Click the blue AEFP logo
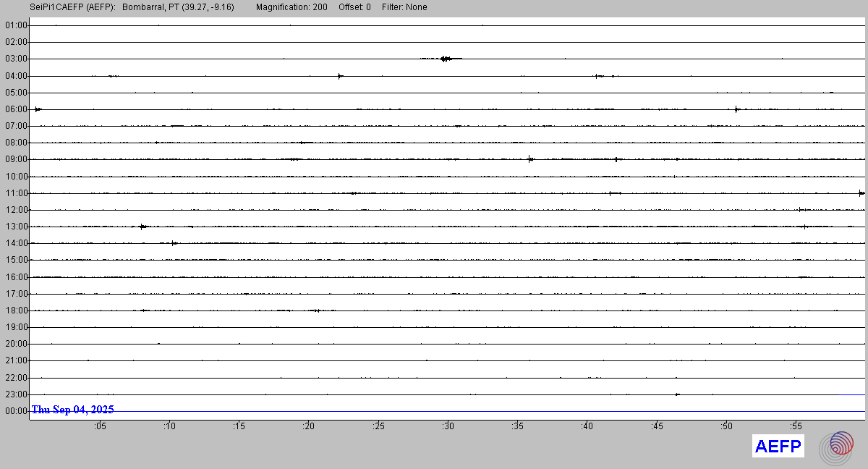 (778, 447)
